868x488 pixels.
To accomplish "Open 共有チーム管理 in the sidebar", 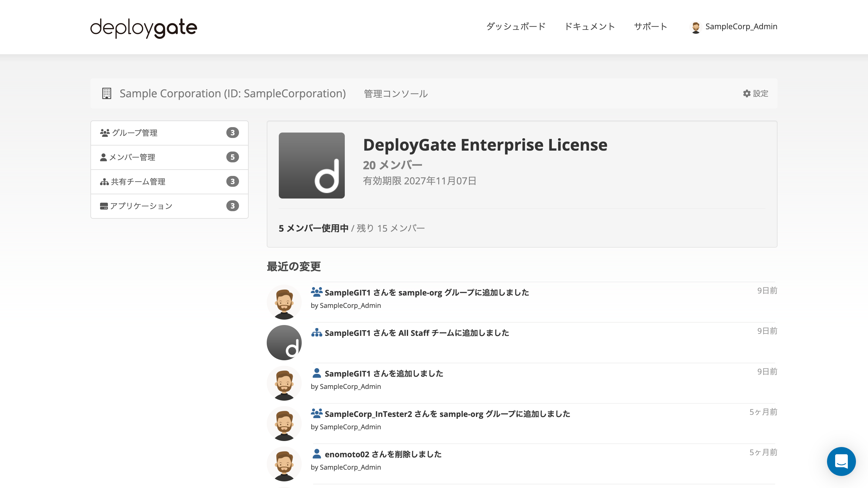I will click(169, 182).
